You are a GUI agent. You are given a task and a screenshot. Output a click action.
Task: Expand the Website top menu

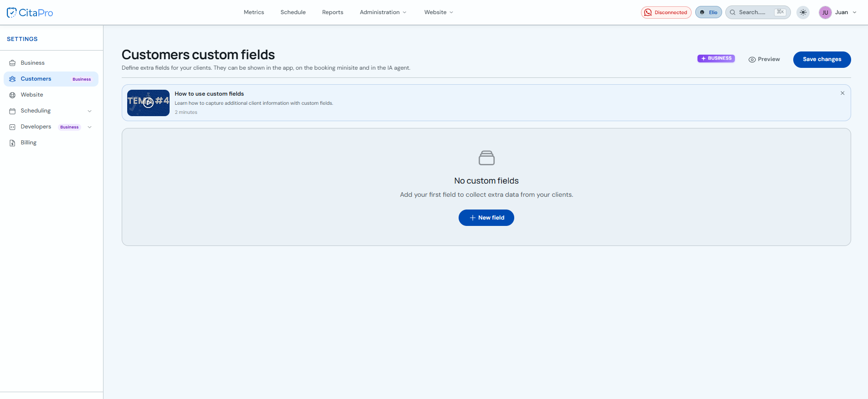(439, 12)
